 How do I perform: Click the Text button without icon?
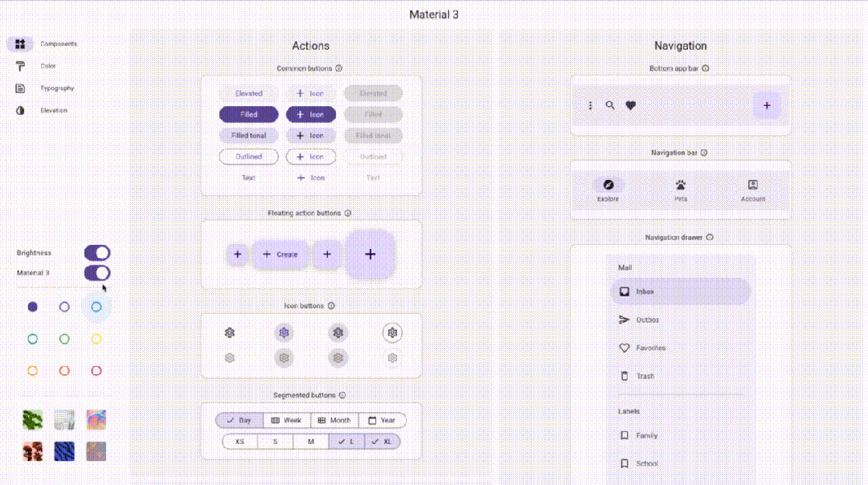point(248,177)
